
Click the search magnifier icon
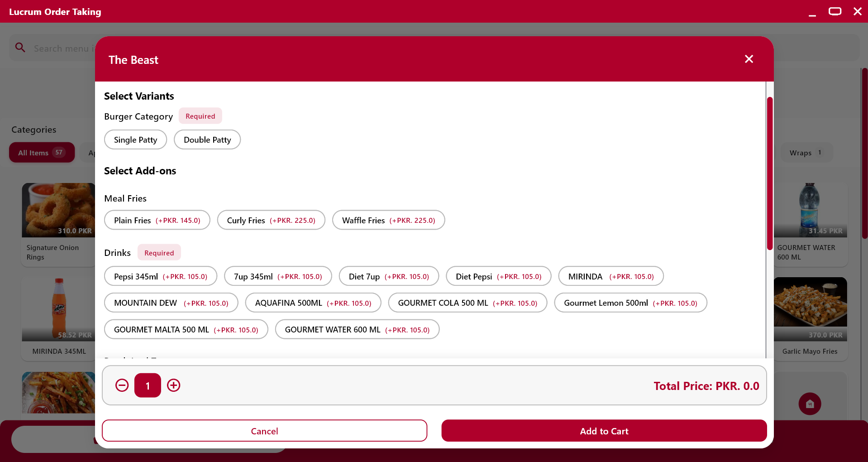[20, 48]
